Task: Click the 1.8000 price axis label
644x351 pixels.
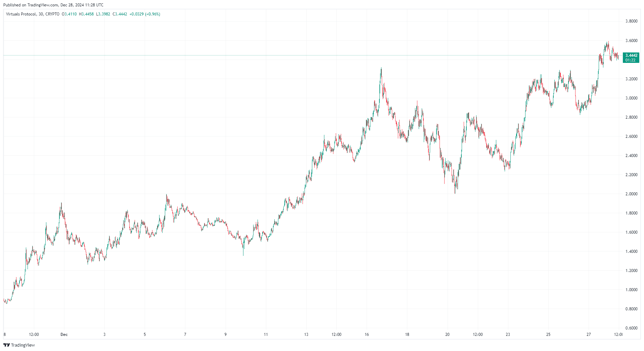Action: 631,213
